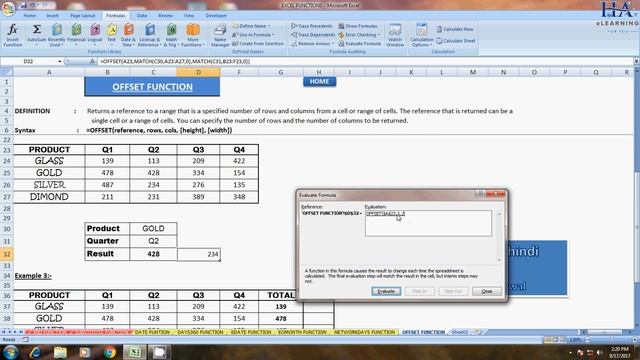Click the Close button in Evaluate Formula dialog
Image resolution: width=640 pixels, height=360 pixels.
(x=487, y=291)
